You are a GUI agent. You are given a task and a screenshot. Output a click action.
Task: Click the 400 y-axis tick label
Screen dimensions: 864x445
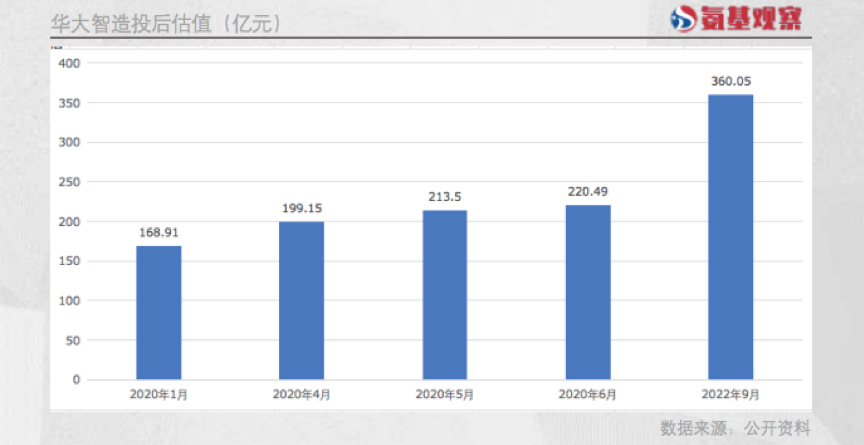coord(69,63)
